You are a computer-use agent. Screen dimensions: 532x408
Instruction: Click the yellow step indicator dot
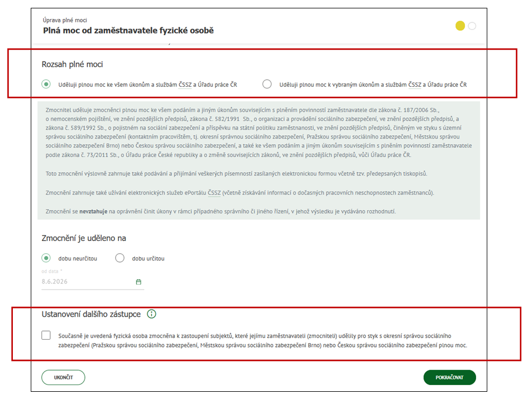(x=460, y=26)
